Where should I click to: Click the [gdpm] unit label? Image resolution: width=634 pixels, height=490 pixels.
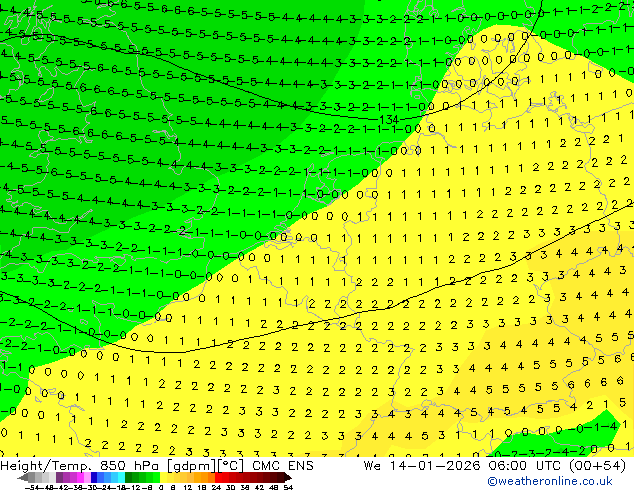coord(191,466)
